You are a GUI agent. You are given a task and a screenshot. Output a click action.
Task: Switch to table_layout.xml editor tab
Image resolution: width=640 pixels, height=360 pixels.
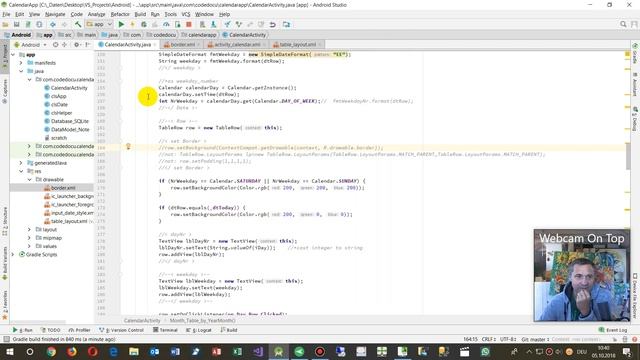pyautogui.click(x=298, y=44)
